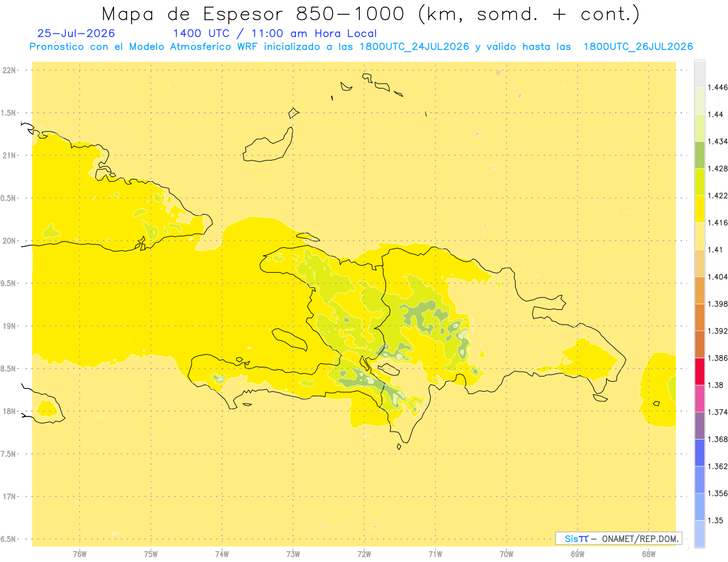This screenshot has width=728, height=562.
Task: Click the longitude label '69W'
Action: 578,554
